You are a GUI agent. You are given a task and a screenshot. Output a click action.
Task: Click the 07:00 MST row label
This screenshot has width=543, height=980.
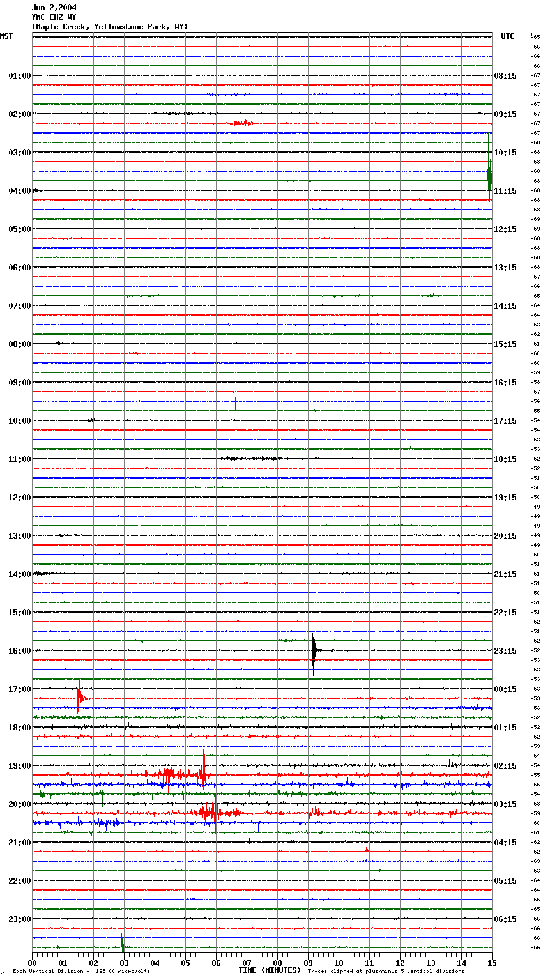pos(20,306)
